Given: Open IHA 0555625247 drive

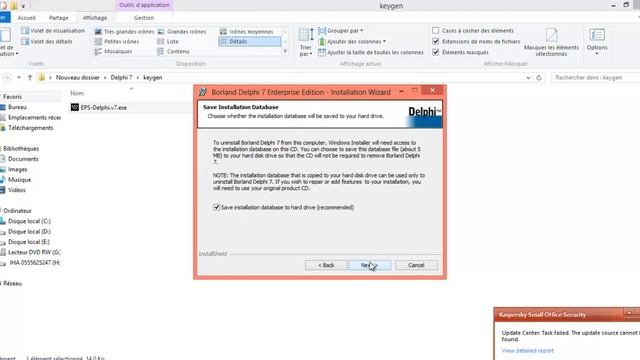Looking at the screenshot, I should [x=30, y=263].
